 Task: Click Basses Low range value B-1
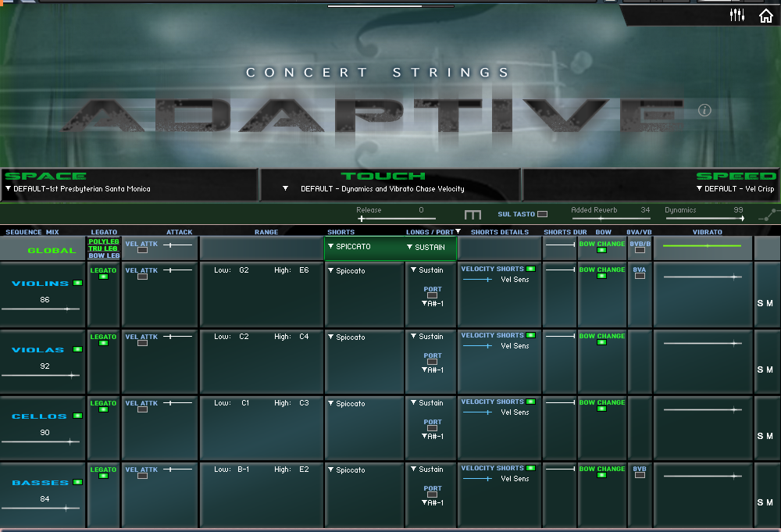(x=244, y=470)
